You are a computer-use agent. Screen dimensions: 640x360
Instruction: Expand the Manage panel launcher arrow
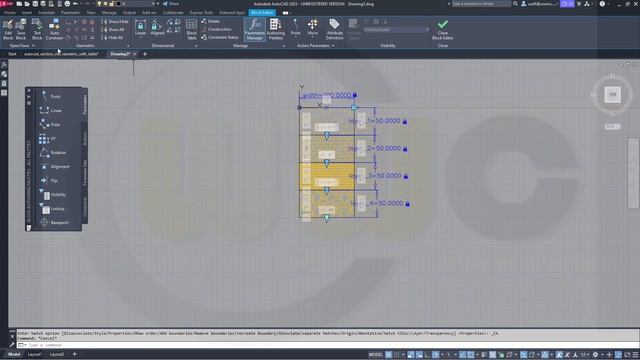pos(284,46)
